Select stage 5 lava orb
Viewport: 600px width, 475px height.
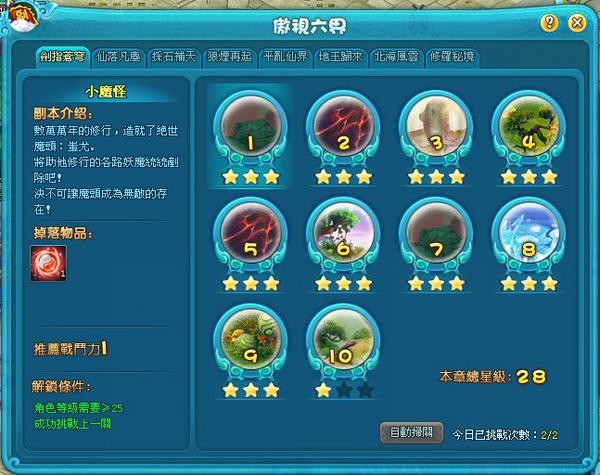pos(251,233)
